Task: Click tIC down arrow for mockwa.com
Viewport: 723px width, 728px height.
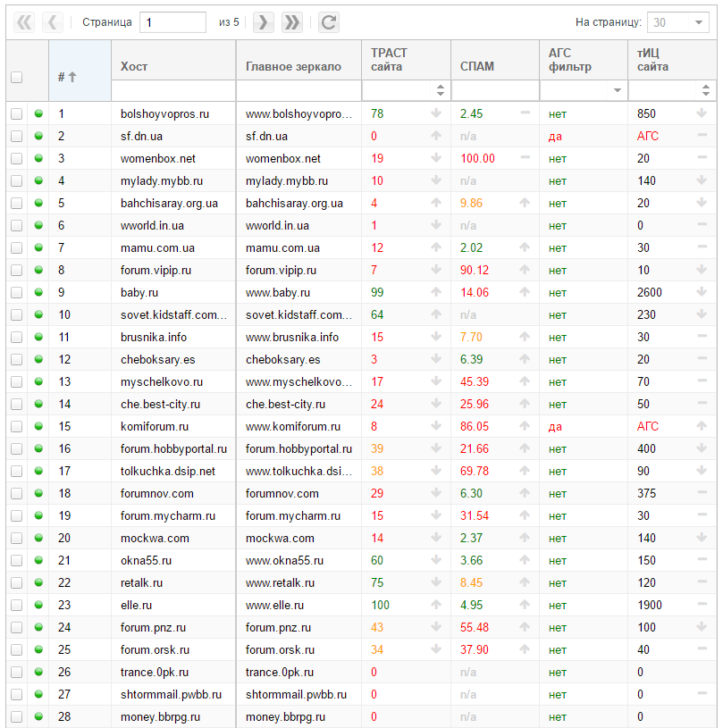Action: pos(702,537)
